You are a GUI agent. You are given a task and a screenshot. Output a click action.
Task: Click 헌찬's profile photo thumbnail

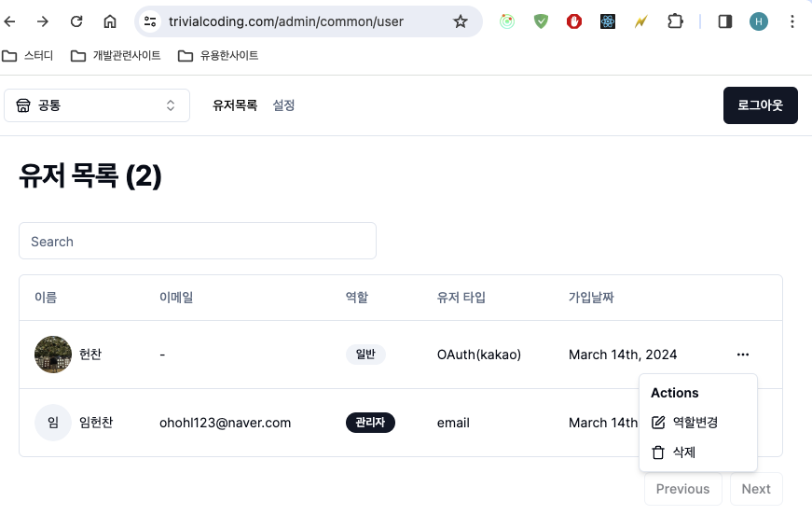coord(53,355)
